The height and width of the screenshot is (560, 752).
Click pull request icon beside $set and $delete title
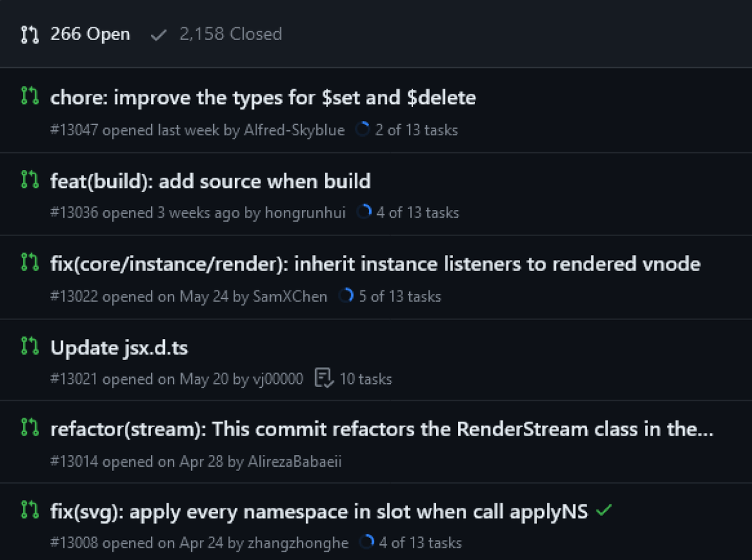pos(28,97)
